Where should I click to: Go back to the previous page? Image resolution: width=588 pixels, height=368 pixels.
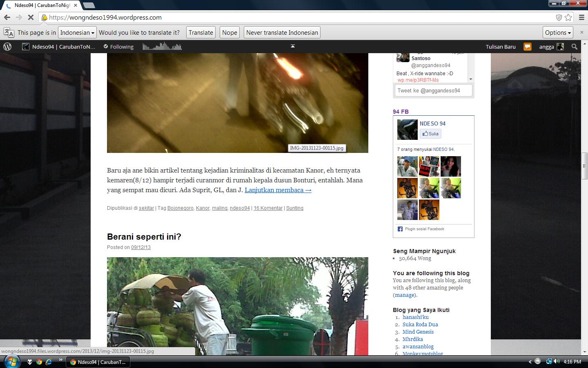[7, 18]
